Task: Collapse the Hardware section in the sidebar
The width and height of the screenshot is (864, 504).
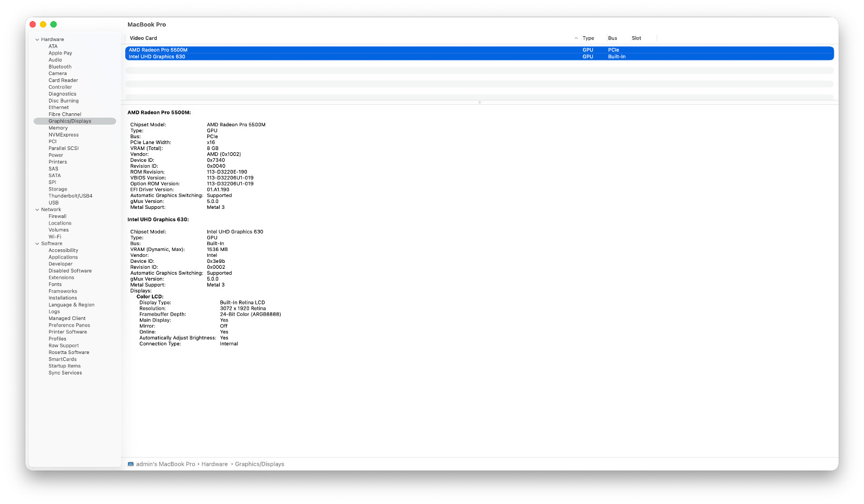Action: 37,39
